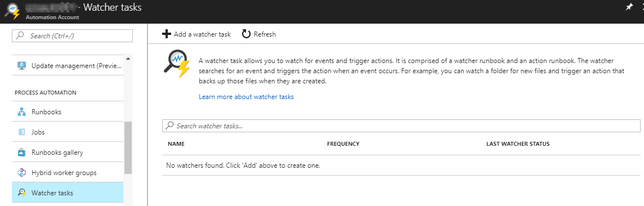Click the Runbooks sidebar icon
Image resolution: width=644 pixels, height=206 pixels.
point(22,112)
